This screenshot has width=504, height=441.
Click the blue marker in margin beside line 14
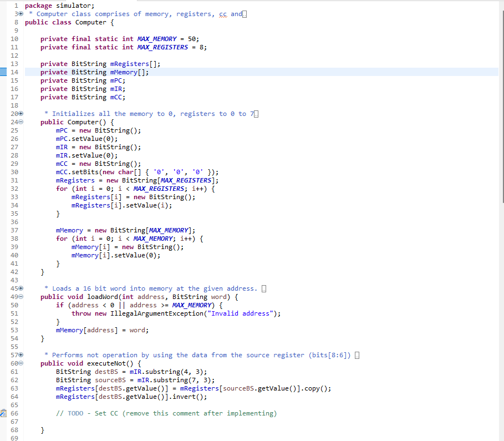(3, 72)
